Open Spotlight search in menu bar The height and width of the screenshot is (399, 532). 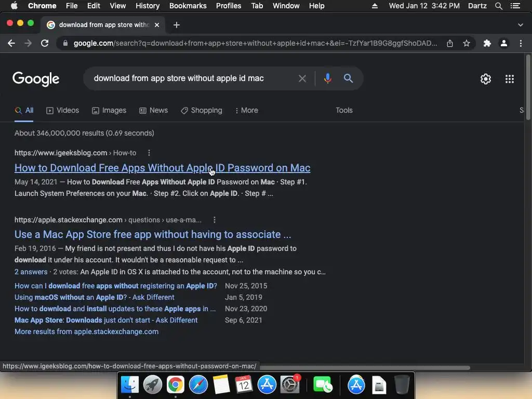(498, 6)
